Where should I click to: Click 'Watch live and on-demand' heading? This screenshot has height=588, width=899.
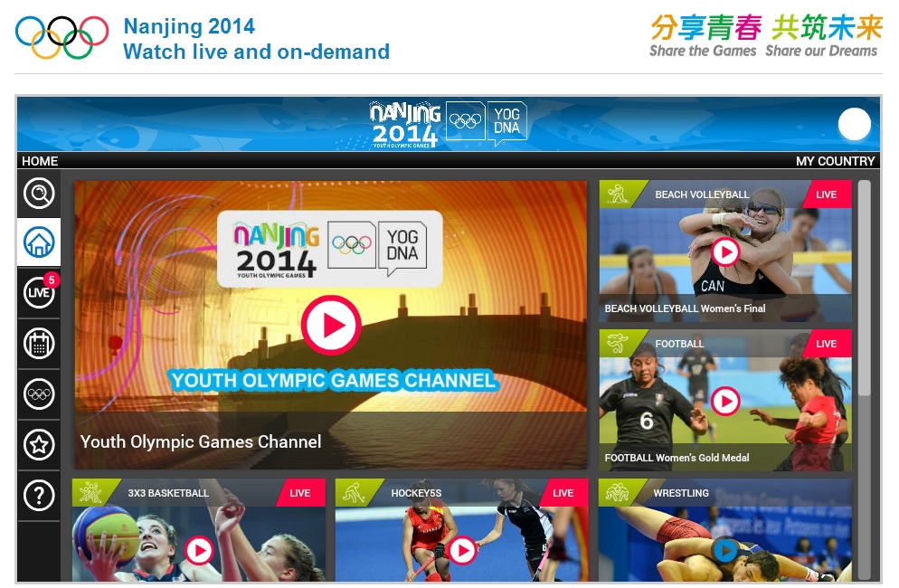(x=256, y=52)
